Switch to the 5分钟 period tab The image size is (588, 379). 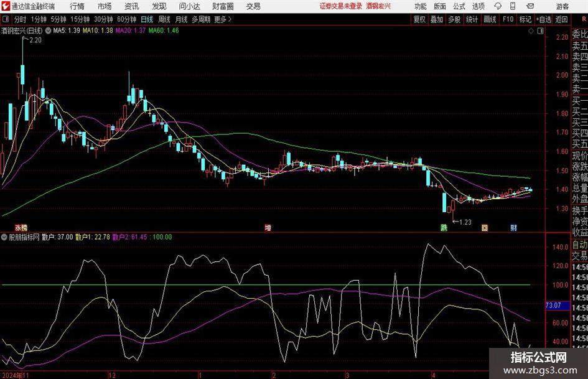click(x=58, y=19)
